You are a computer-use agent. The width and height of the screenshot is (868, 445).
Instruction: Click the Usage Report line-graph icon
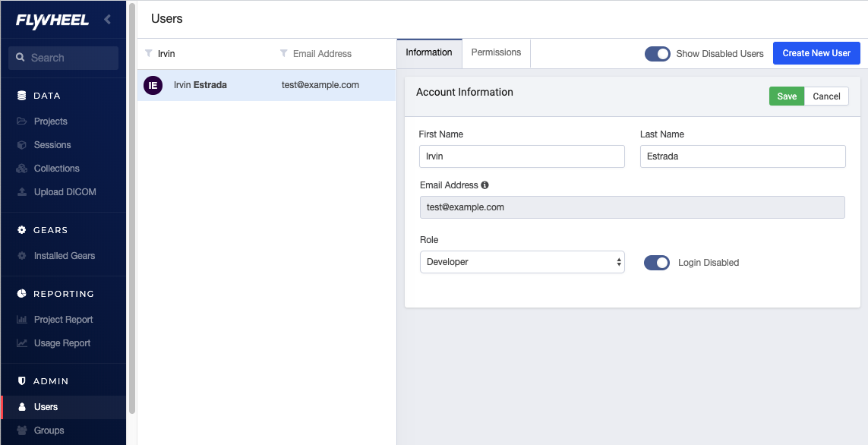(22, 343)
